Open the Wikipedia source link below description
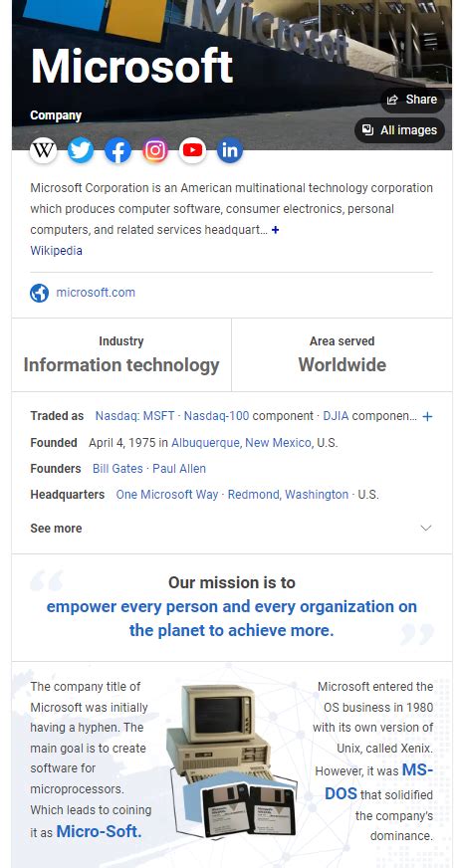The image size is (459, 868). (x=56, y=251)
